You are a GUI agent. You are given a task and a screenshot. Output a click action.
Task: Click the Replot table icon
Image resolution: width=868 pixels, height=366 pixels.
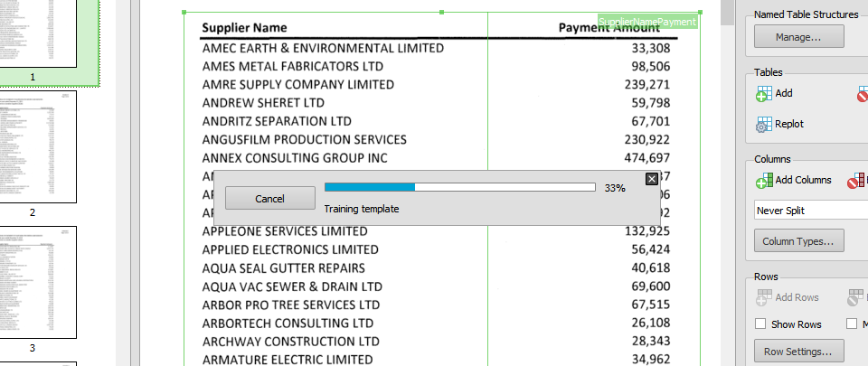[764, 125]
